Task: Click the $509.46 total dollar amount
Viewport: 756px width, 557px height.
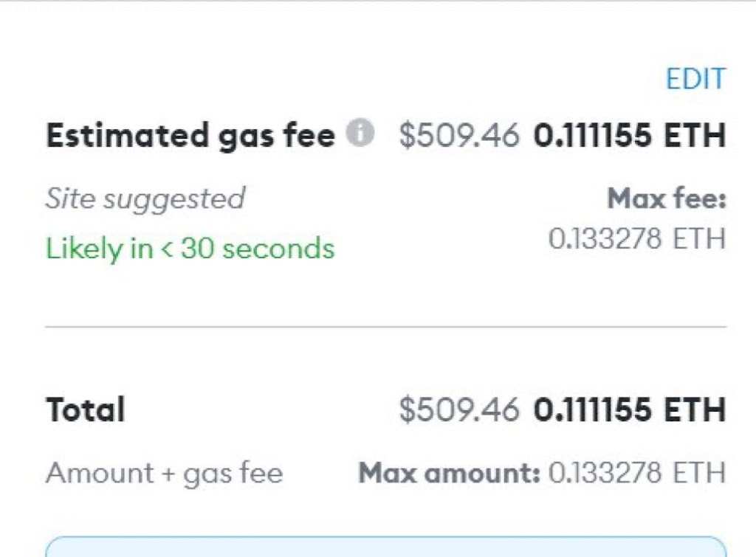Action: point(459,409)
